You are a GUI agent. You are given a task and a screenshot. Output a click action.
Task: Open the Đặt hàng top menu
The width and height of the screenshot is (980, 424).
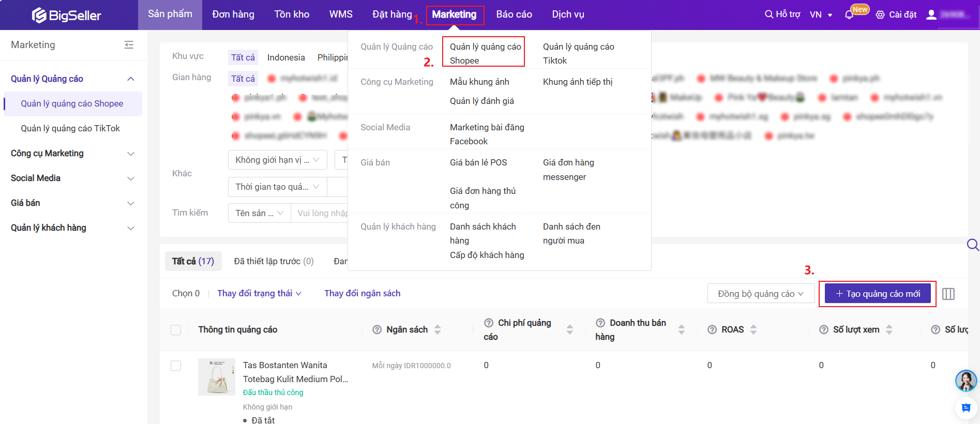click(392, 14)
